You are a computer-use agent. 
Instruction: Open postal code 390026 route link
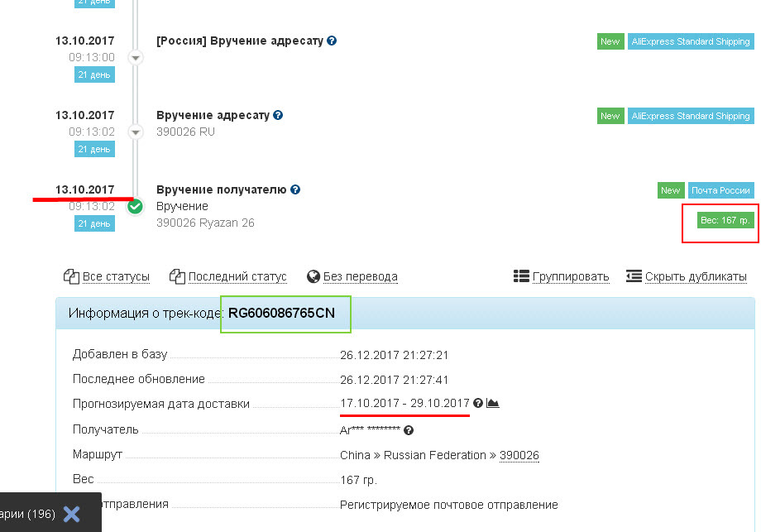(519, 455)
